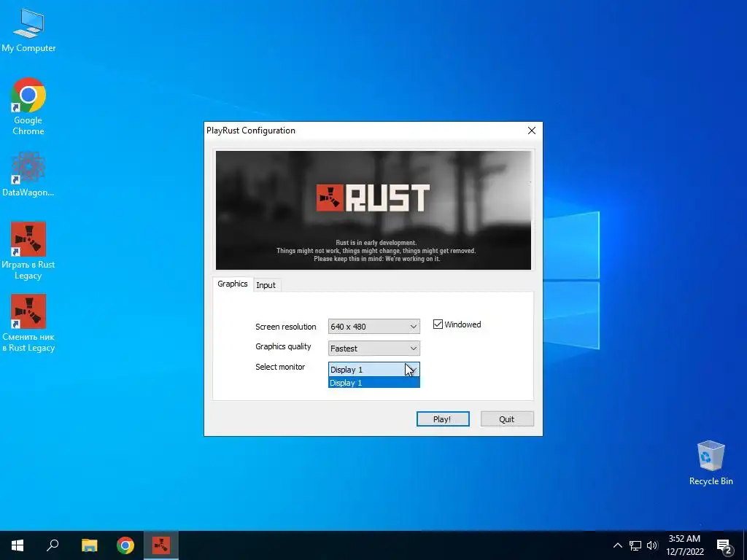This screenshot has height=560, width=747.
Task: Open My Computer desktop icon
Action: (28, 30)
